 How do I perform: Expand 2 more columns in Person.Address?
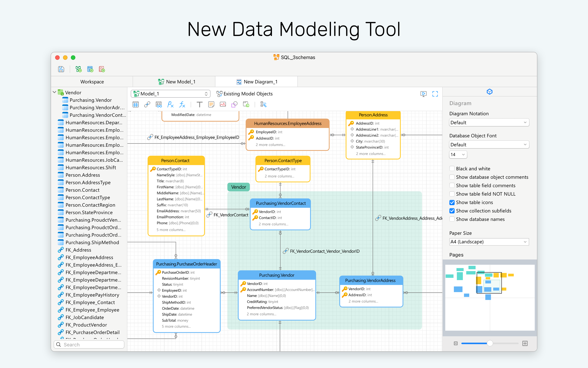(x=371, y=154)
